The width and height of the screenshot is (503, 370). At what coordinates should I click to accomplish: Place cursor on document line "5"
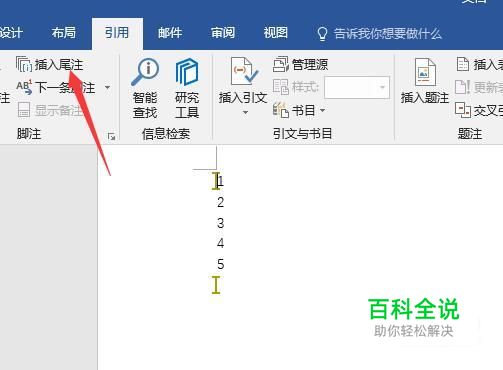(x=220, y=264)
